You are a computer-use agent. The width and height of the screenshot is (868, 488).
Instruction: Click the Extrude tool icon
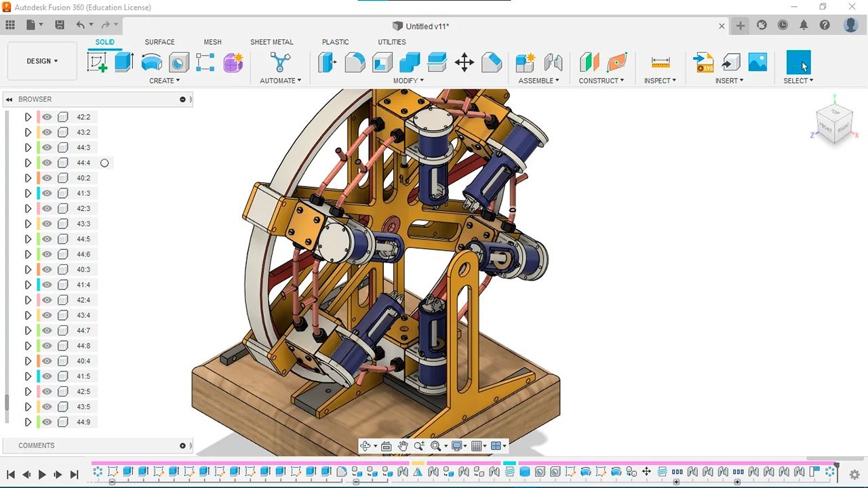(x=124, y=62)
